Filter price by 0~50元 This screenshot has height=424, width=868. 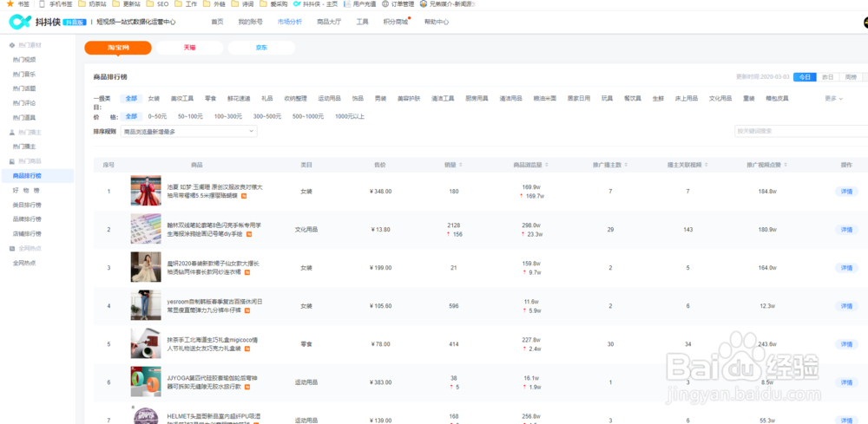pyautogui.click(x=157, y=117)
